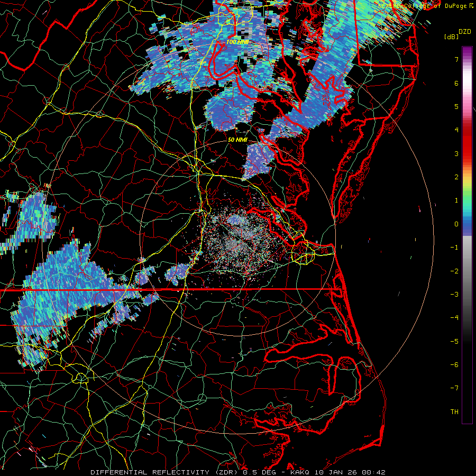
Task: Click the "00:42" timestamp text
Action: tap(373, 472)
